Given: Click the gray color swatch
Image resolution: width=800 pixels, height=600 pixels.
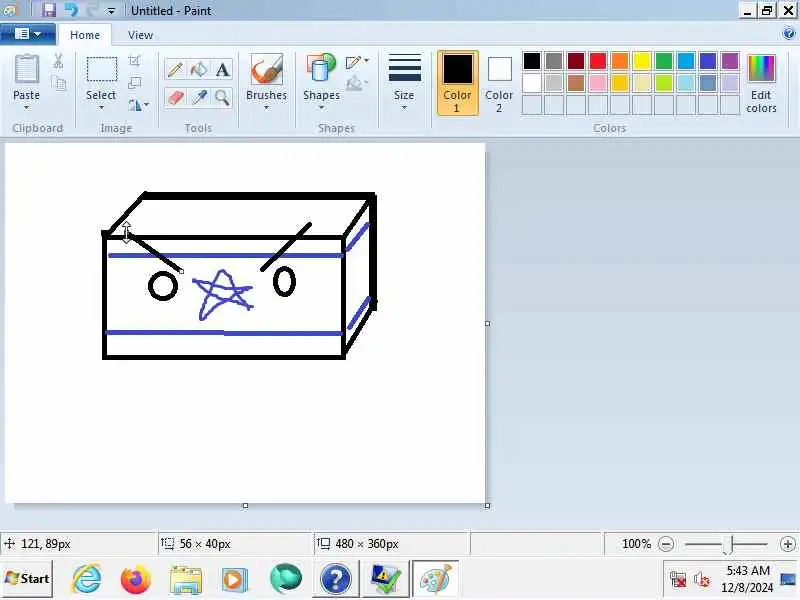Looking at the screenshot, I should point(554,61).
